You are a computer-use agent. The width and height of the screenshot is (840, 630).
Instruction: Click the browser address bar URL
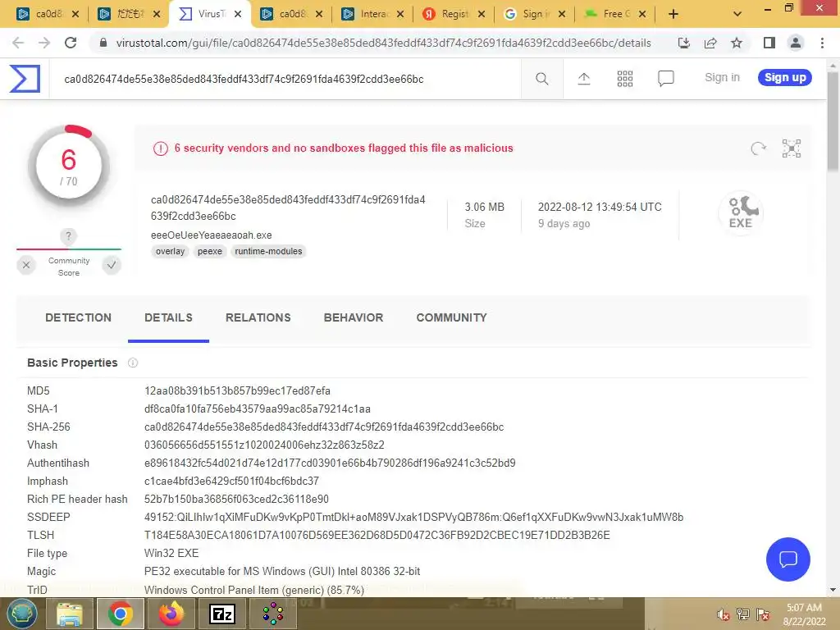[383, 43]
